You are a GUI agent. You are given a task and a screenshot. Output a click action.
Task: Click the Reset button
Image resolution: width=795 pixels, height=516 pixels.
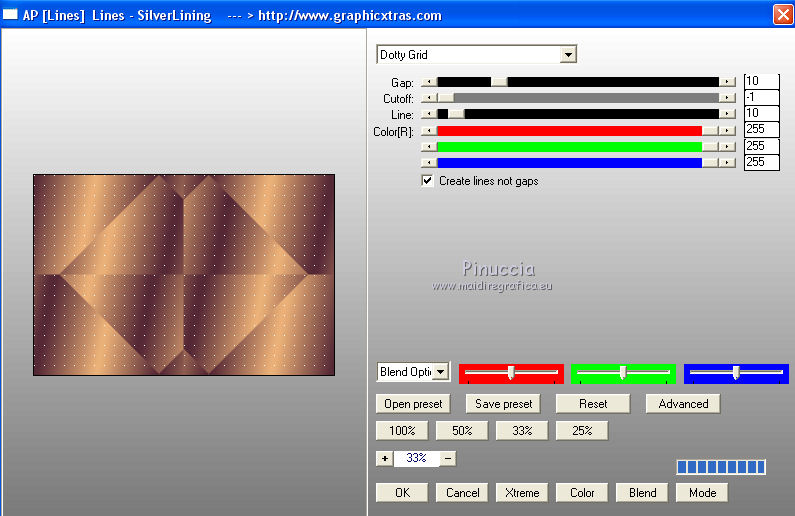[593, 404]
